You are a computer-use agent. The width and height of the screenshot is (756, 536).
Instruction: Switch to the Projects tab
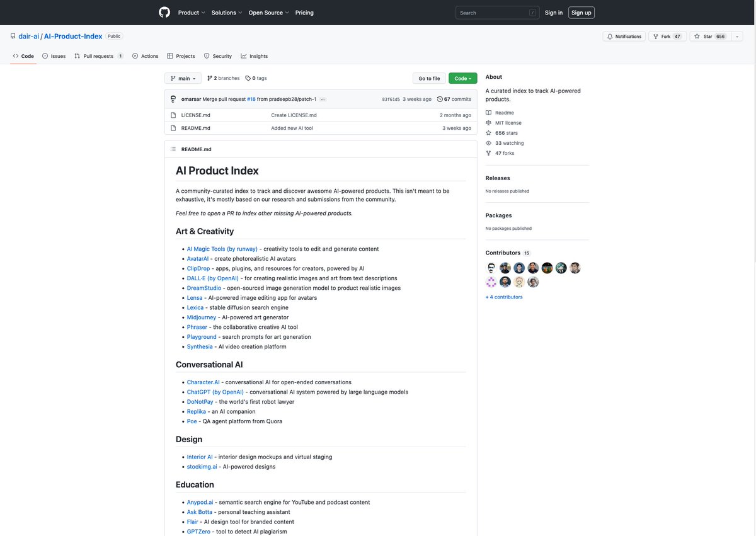(181, 56)
